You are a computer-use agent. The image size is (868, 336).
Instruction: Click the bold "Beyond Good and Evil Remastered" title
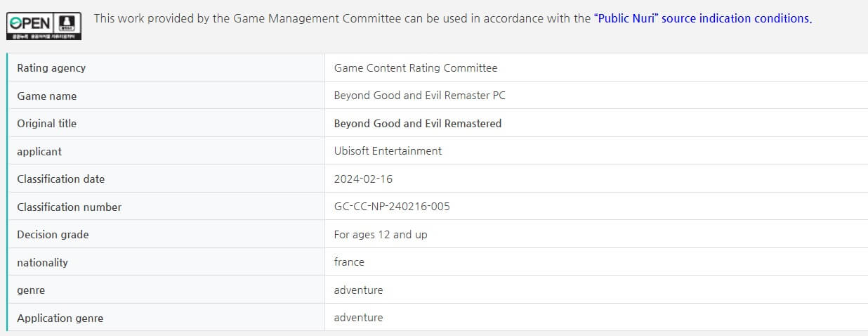click(418, 124)
